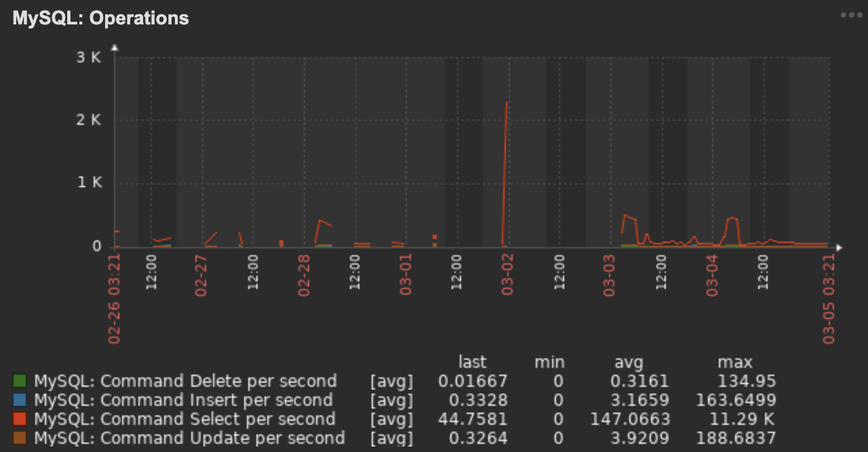The width and height of the screenshot is (868, 452).
Task: Click the red Select legend swatch
Action: pyautogui.click(x=20, y=419)
